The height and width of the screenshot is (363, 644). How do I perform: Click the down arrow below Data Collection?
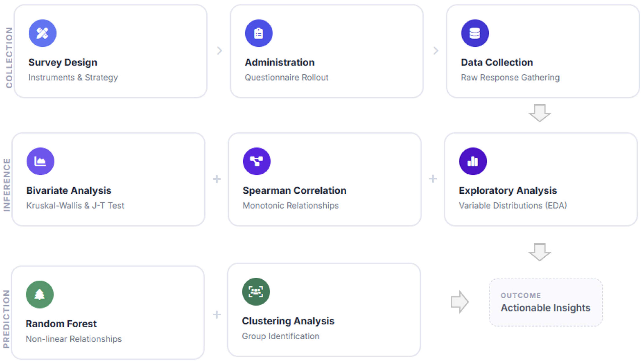click(x=540, y=113)
